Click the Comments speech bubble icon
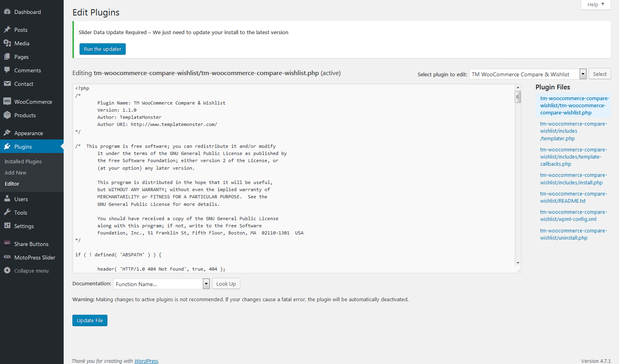 coord(7,70)
